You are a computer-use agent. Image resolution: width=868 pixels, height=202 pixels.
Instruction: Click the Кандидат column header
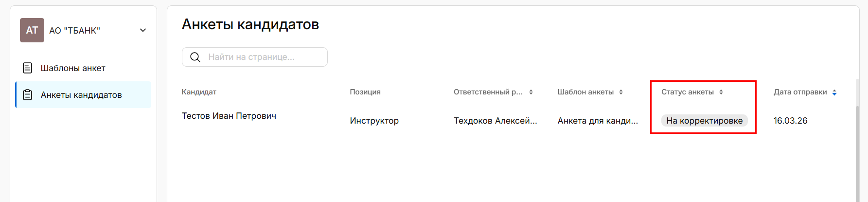coord(199,92)
